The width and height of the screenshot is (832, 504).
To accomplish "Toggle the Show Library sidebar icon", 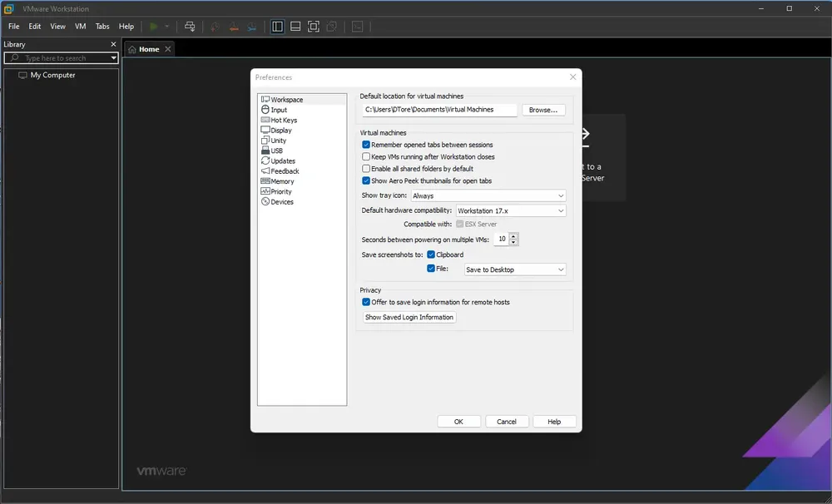I will pyautogui.click(x=278, y=27).
